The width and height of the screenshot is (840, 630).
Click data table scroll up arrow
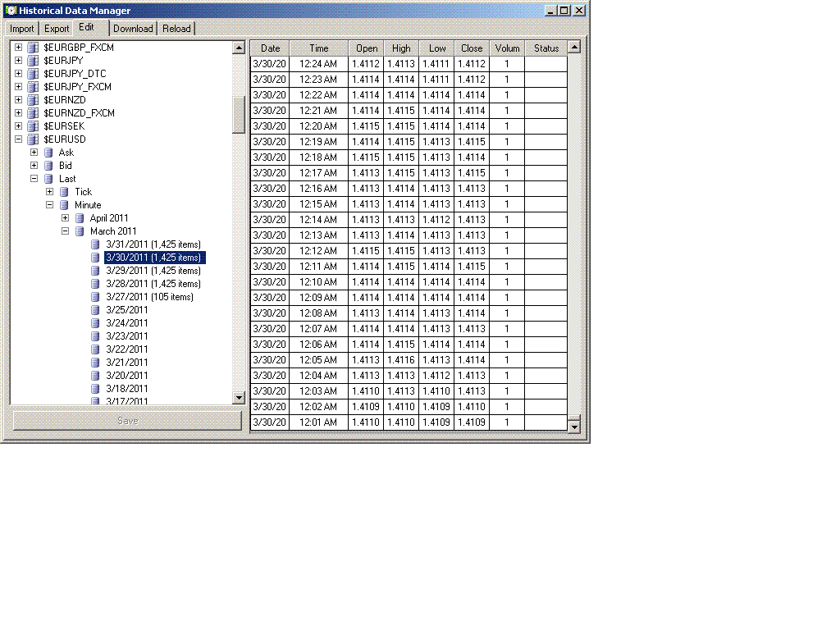pos(574,47)
